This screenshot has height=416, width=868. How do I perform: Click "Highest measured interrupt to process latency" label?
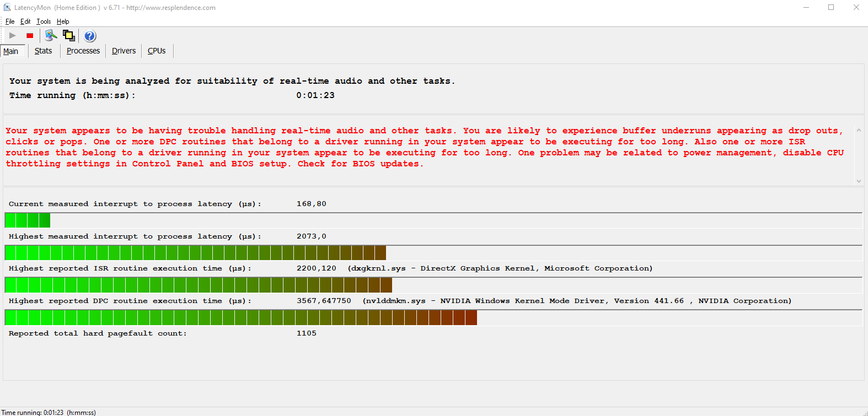pos(135,236)
